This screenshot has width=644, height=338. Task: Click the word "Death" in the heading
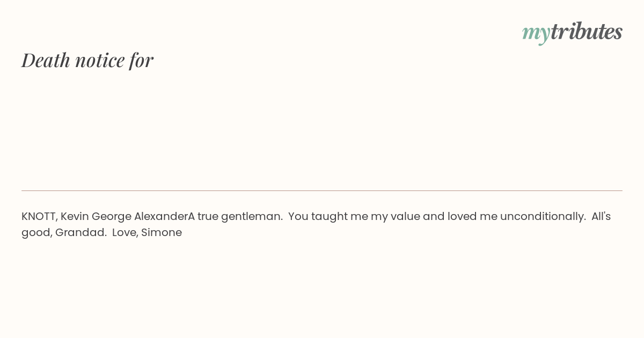tap(46, 60)
